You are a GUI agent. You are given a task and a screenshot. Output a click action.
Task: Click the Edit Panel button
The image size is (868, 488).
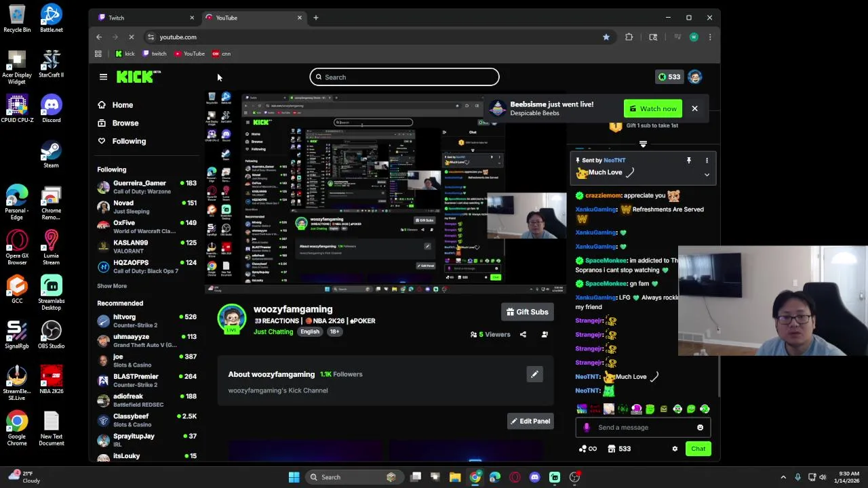click(x=530, y=422)
